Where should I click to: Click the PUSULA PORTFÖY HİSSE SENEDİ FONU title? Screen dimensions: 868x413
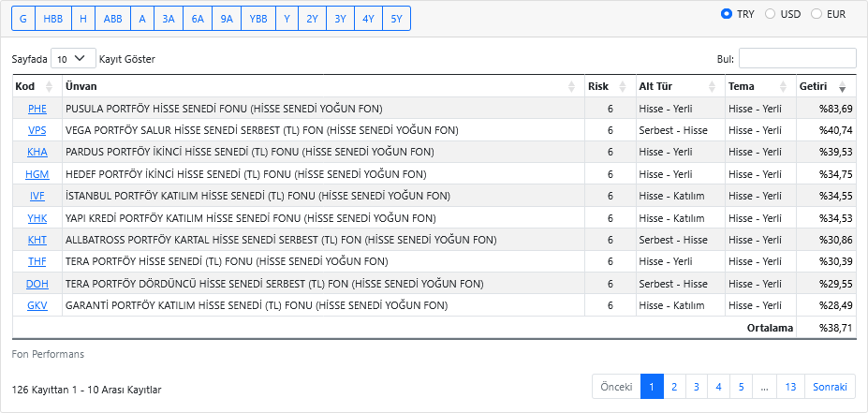coord(224,109)
